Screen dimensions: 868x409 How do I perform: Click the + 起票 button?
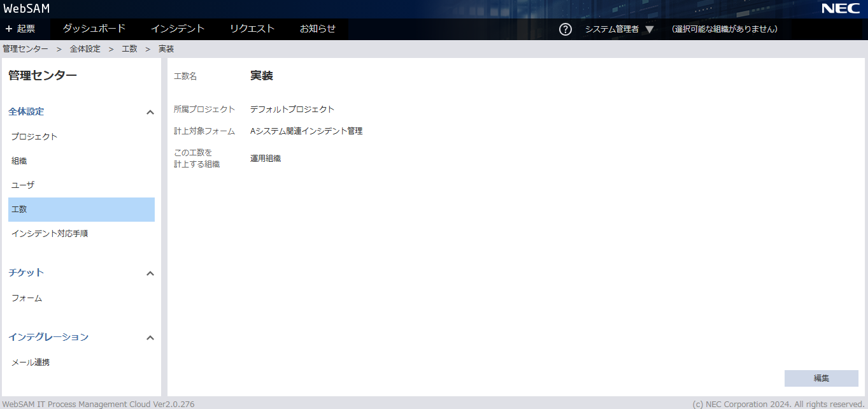20,29
